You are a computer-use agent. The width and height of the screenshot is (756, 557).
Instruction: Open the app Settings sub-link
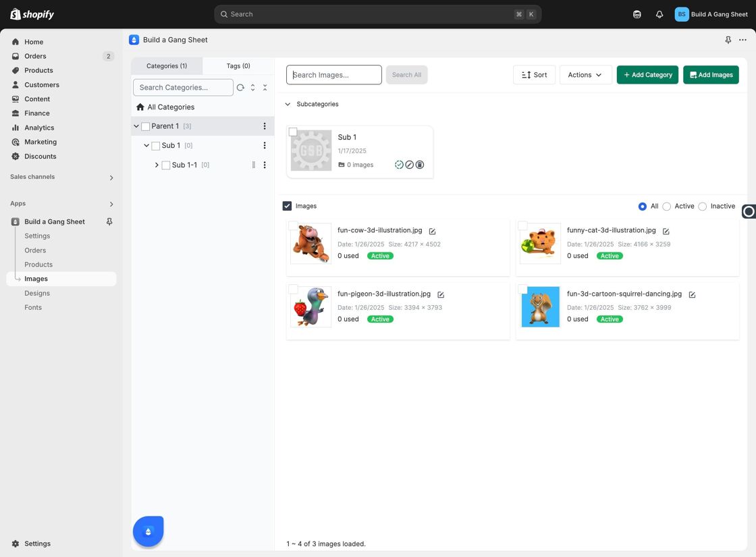[37, 236]
